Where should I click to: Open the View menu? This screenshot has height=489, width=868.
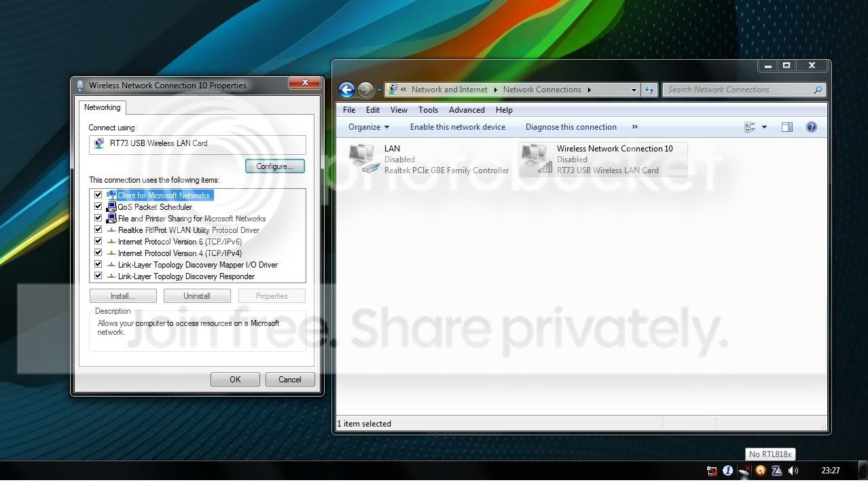pos(399,110)
